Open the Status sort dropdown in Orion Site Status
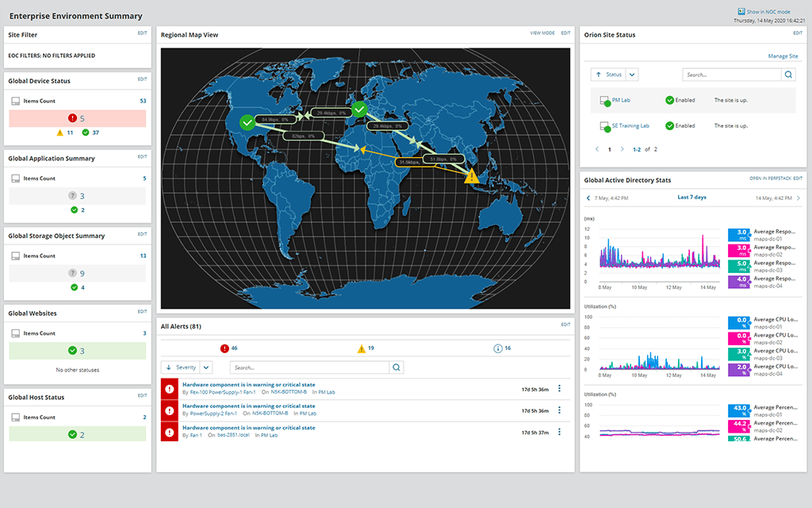Screen dimensions: 812x508 (632, 75)
